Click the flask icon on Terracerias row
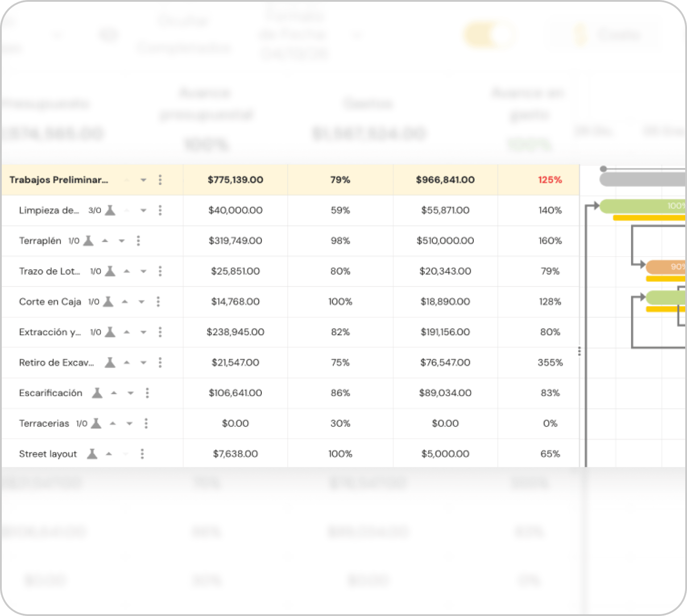687x616 pixels. pyautogui.click(x=96, y=423)
